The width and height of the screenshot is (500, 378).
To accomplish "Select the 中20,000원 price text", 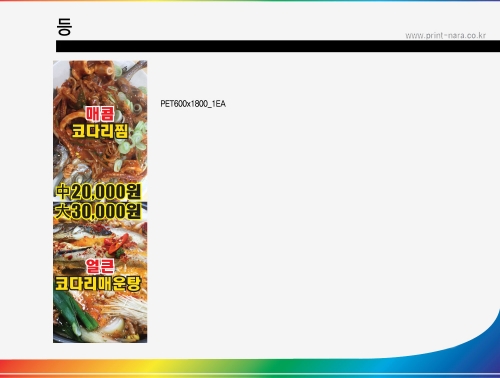I will click(x=98, y=192).
